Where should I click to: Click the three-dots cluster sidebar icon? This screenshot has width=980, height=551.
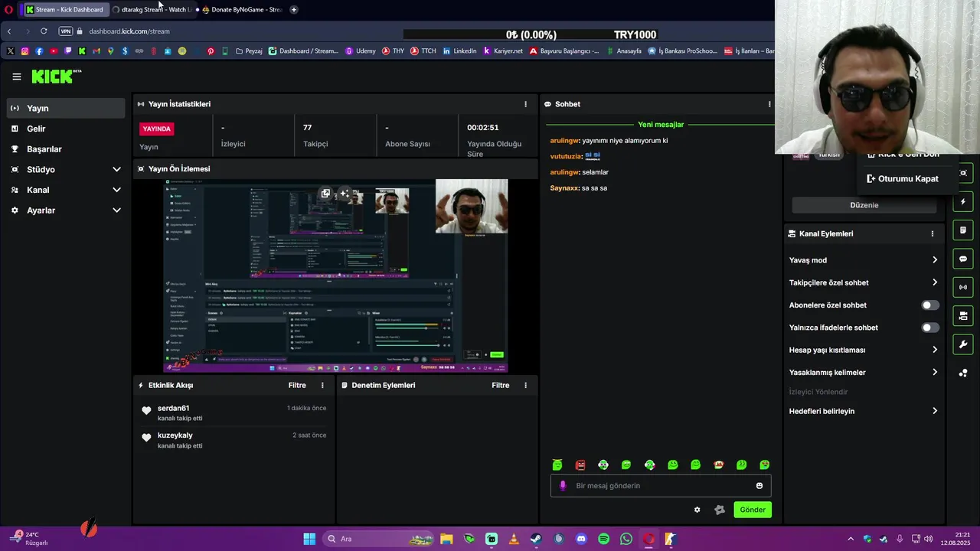(963, 373)
